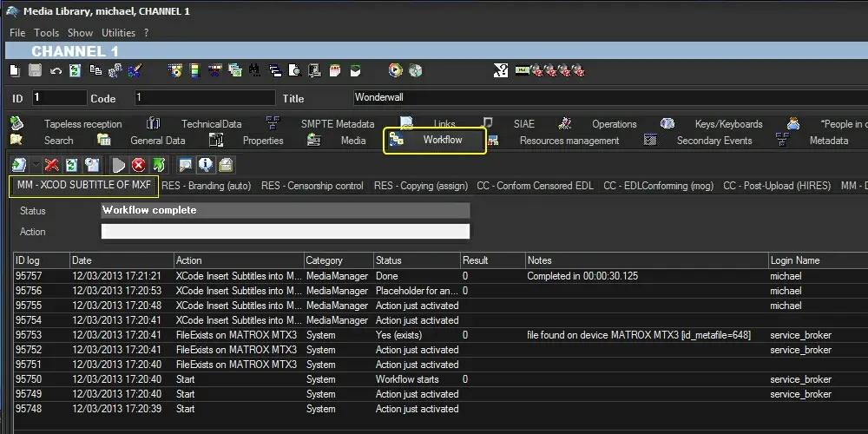
Task: Select the CC - Conform Censored EDL tab
Action: pos(535,186)
